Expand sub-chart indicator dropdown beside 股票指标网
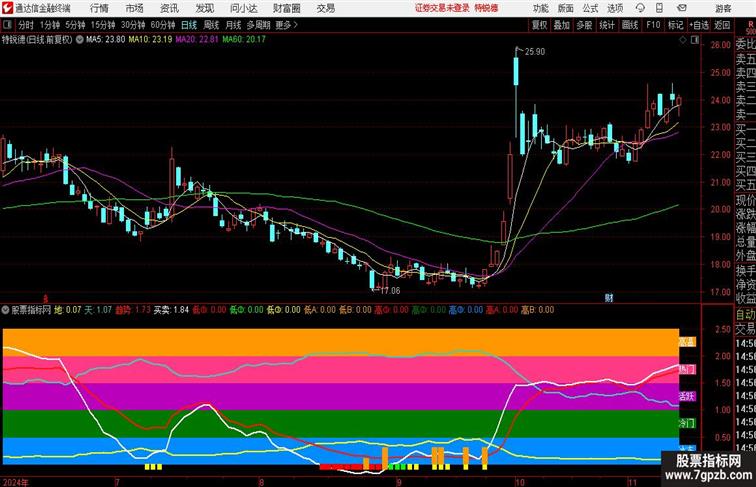756x487 pixels. coord(5,310)
